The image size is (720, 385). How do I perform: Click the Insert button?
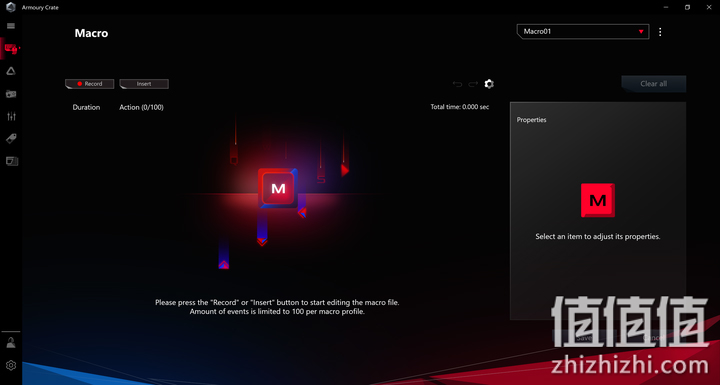click(x=144, y=84)
